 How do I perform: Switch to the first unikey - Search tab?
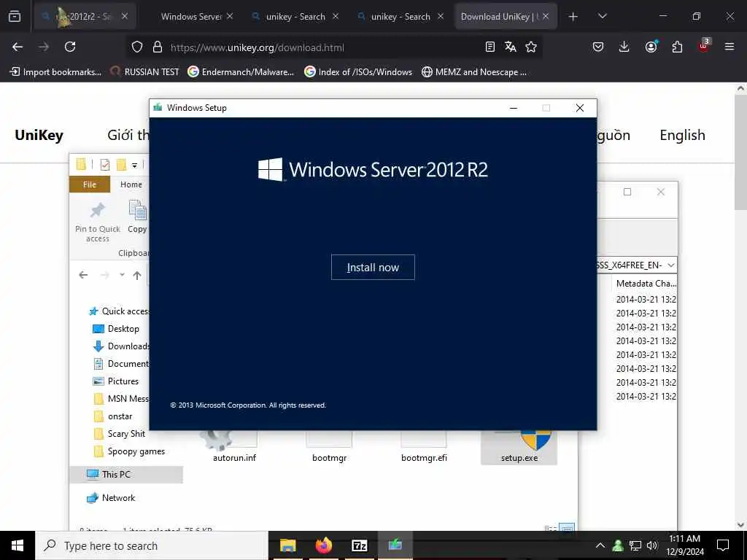[295, 16]
